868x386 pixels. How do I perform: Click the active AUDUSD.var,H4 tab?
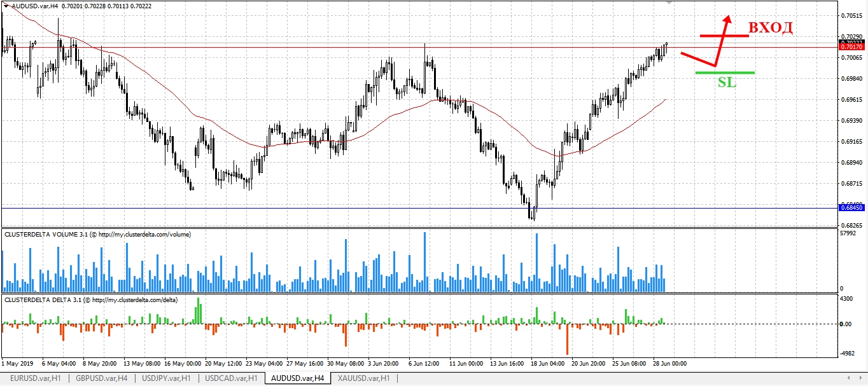click(x=298, y=378)
